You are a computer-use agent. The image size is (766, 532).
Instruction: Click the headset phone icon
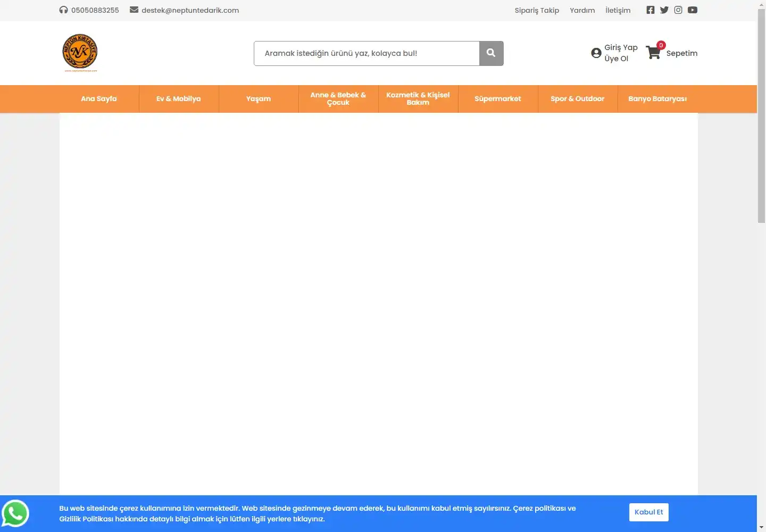63,10
